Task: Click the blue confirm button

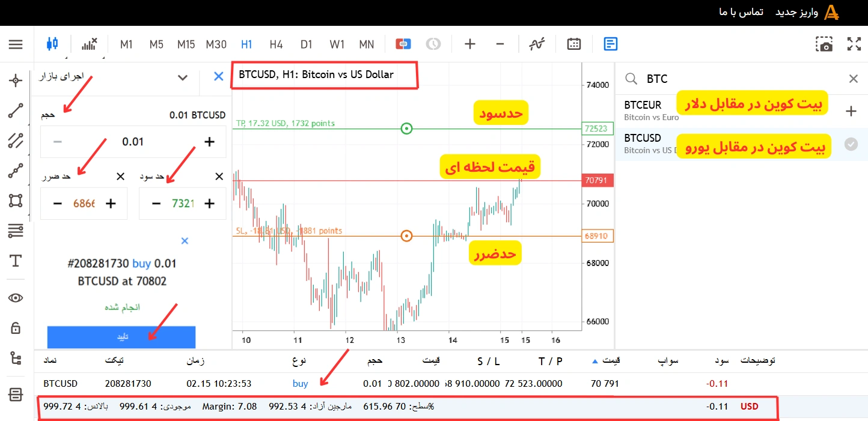Action: (x=121, y=337)
